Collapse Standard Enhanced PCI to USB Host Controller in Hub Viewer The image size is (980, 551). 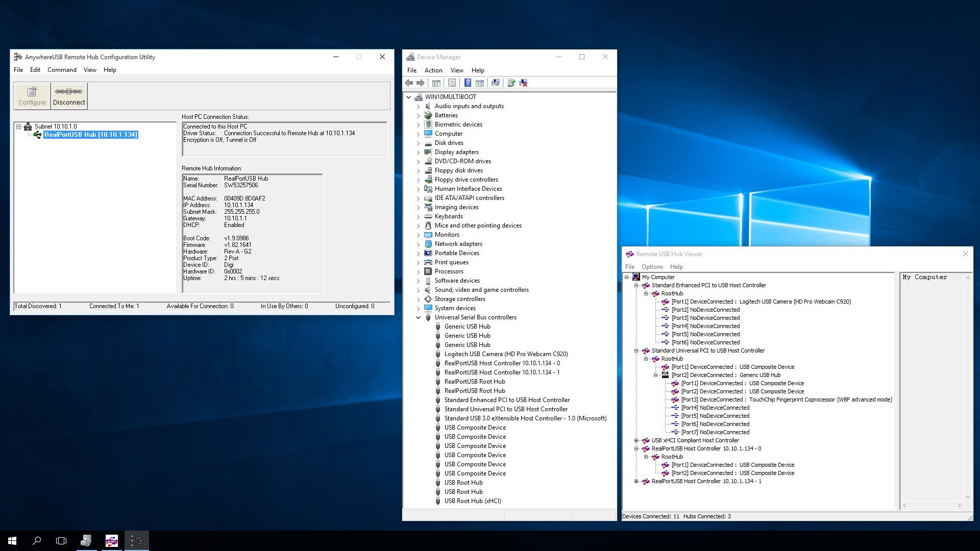[636, 285]
